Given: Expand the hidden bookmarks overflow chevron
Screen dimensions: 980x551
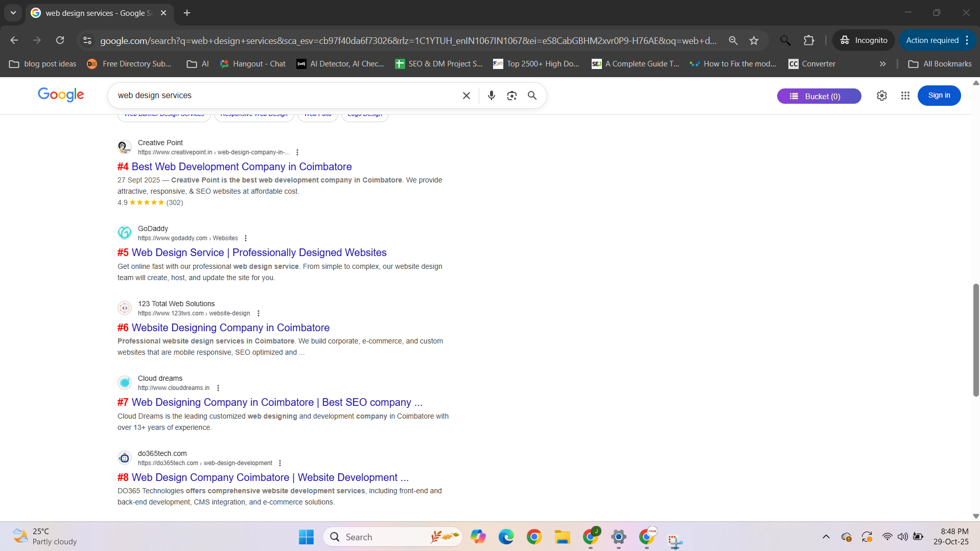Looking at the screenshot, I should [882, 64].
